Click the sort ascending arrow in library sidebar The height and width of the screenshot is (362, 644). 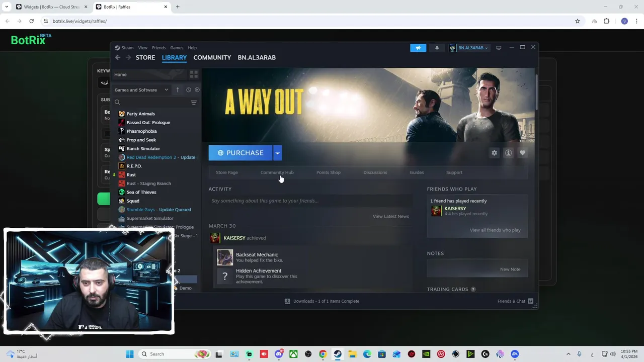pyautogui.click(x=177, y=90)
